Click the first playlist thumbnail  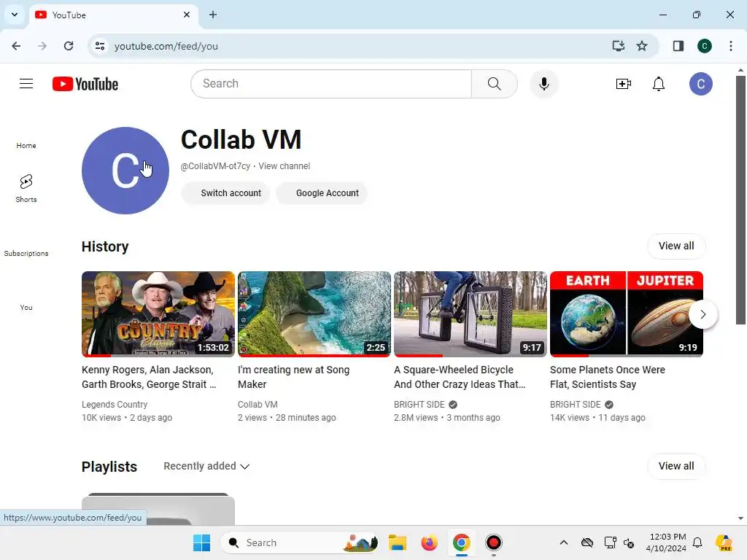(x=158, y=510)
